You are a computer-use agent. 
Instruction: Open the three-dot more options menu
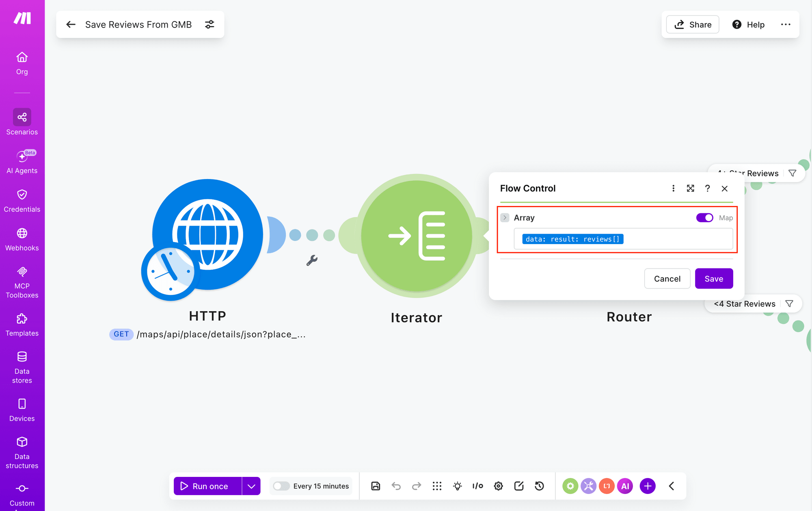[786, 24]
